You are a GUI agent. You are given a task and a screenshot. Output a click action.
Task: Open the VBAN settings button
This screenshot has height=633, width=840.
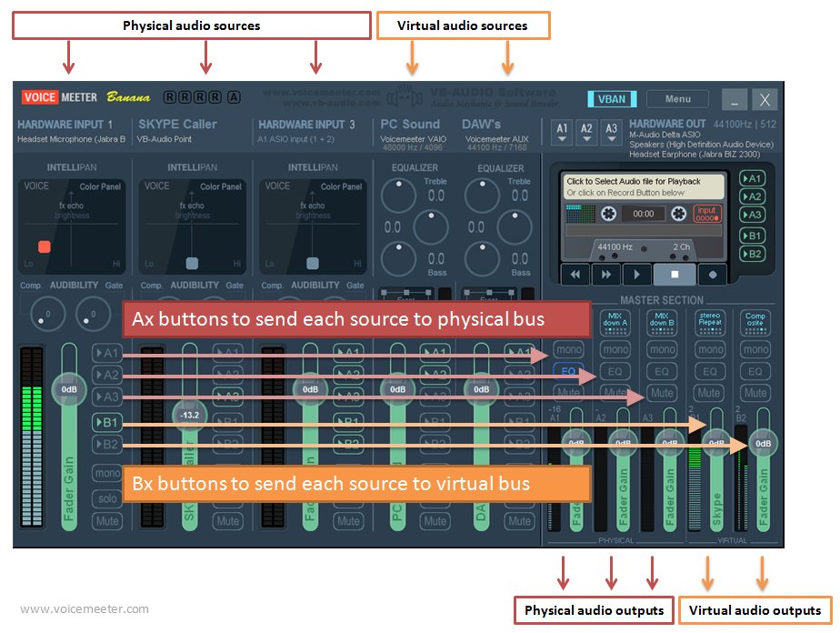click(612, 99)
